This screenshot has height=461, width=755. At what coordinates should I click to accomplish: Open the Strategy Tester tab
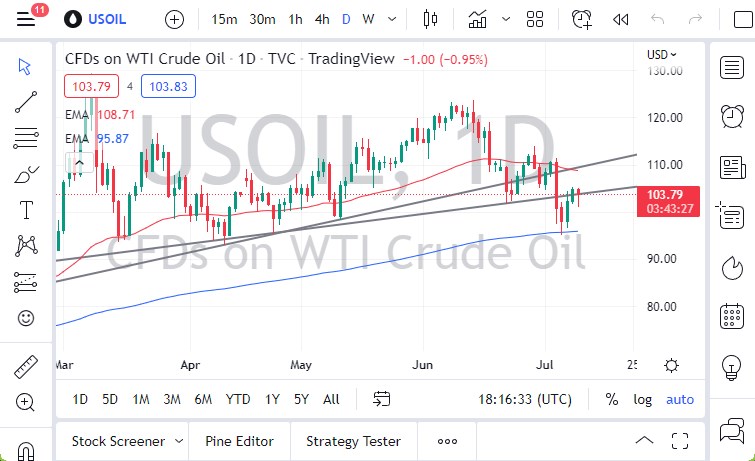(353, 441)
